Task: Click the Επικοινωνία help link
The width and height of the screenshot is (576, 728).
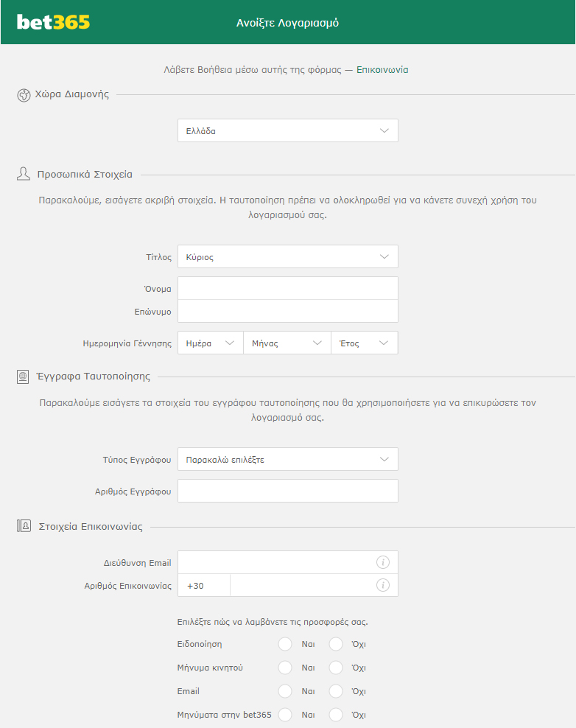Action: click(x=382, y=70)
